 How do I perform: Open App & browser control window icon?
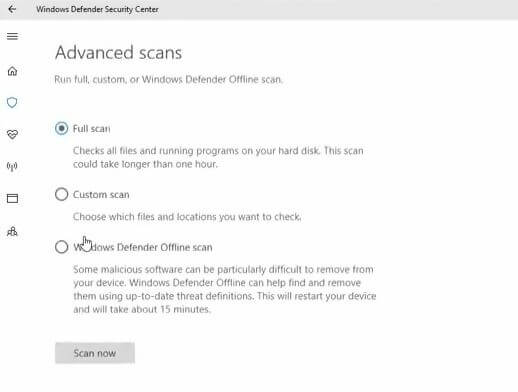[12, 198]
